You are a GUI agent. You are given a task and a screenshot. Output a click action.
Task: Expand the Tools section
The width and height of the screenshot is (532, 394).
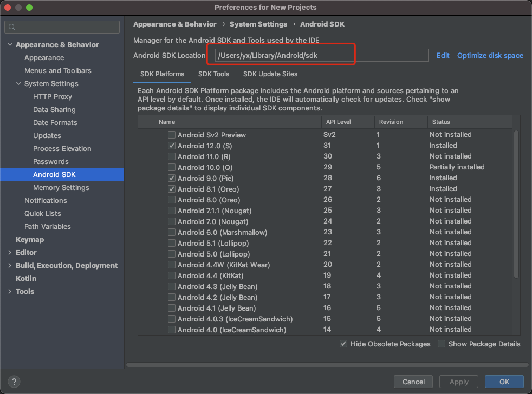[9, 291]
